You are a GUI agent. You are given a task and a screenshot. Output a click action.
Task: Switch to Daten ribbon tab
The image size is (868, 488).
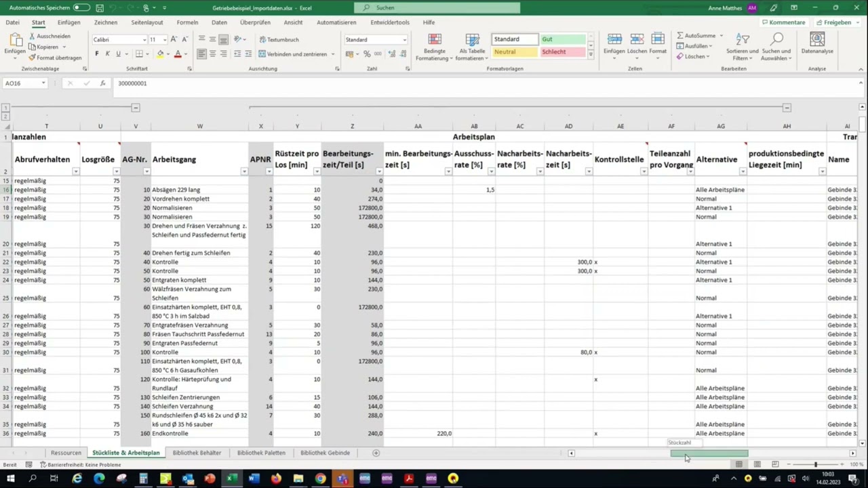(219, 22)
